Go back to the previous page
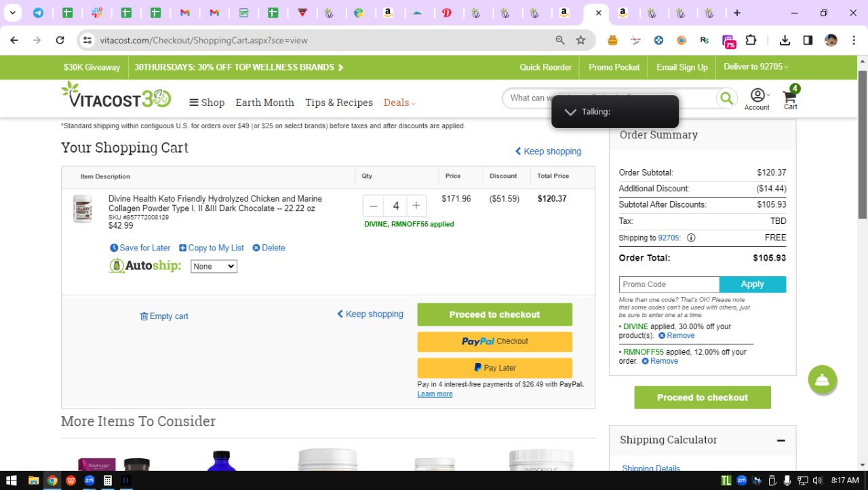 click(x=14, y=40)
